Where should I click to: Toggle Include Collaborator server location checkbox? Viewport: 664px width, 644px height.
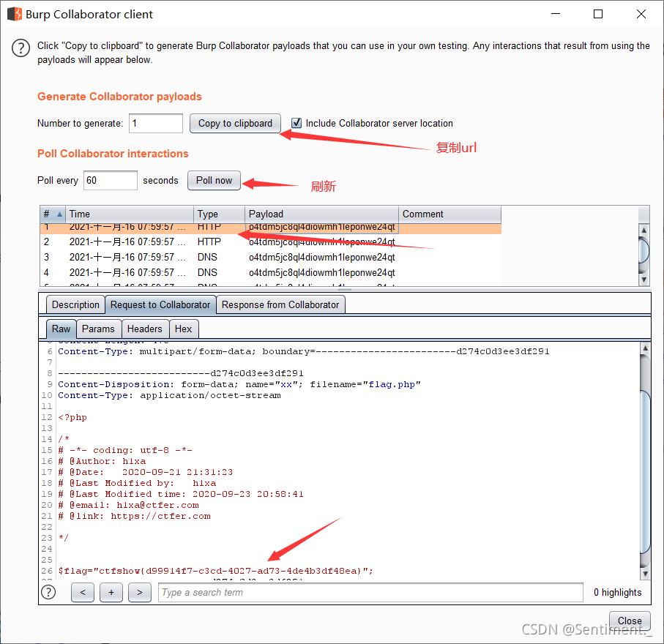tap(296, 123)
